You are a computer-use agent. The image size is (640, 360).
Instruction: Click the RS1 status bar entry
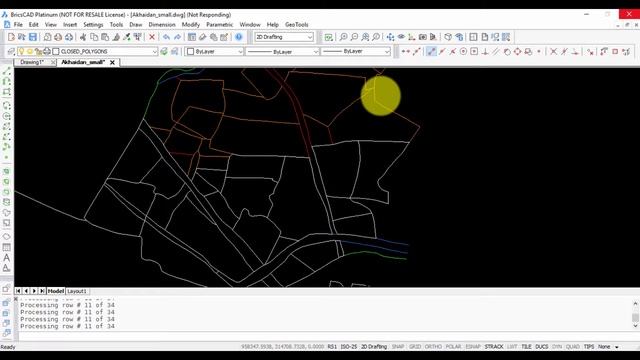(332, 347)
